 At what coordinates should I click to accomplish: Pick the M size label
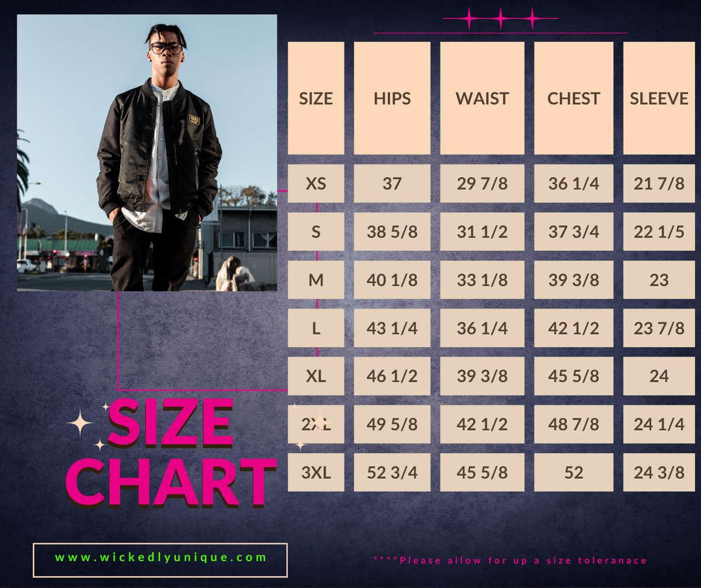(x=315, y=280)
